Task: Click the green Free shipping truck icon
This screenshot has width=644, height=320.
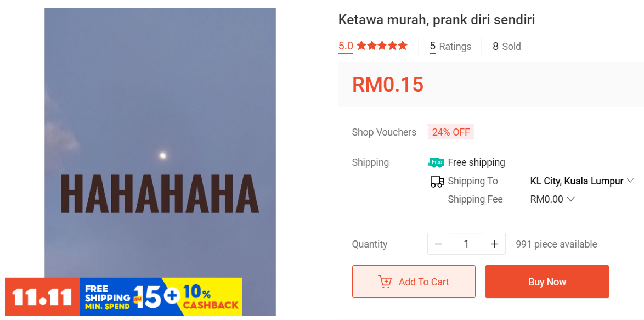Action: [436, 162]
